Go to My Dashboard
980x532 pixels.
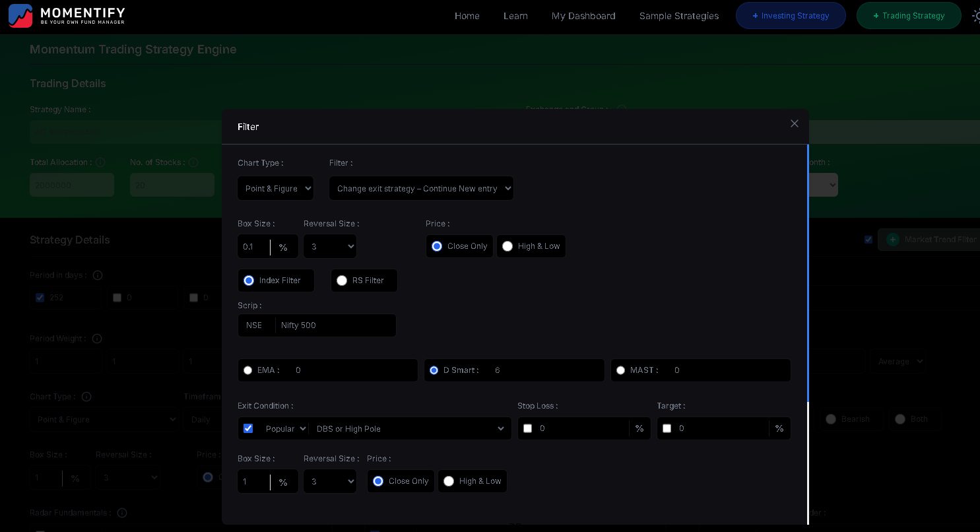(583, 16)
